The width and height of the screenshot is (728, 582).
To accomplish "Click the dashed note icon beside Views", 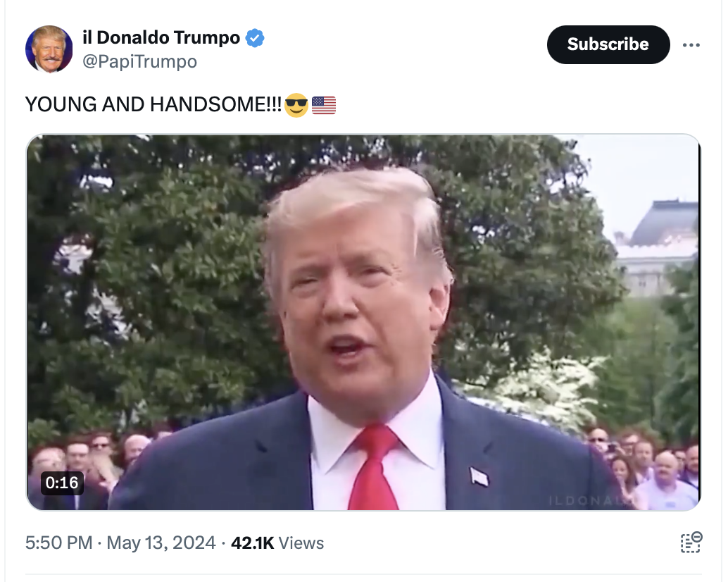I will [691, 543].
